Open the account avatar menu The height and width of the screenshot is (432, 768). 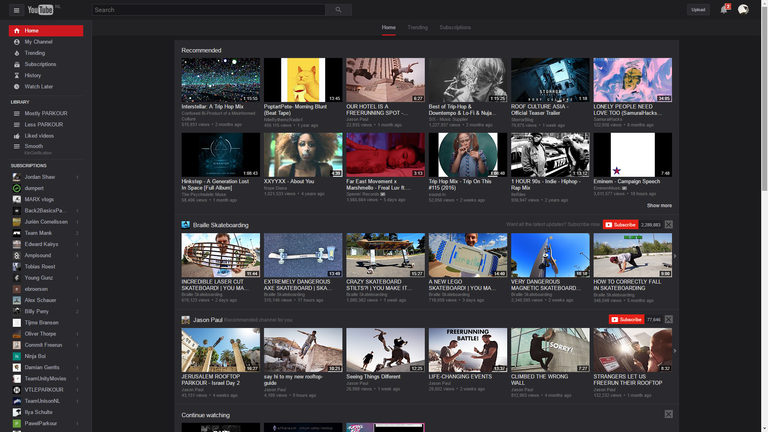pyautogui.click(x=743, y=9)
